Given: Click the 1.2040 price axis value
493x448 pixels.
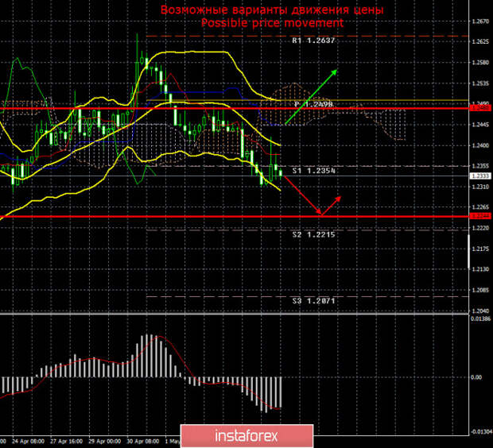Looking at the screenshot, I should (481, 311).
